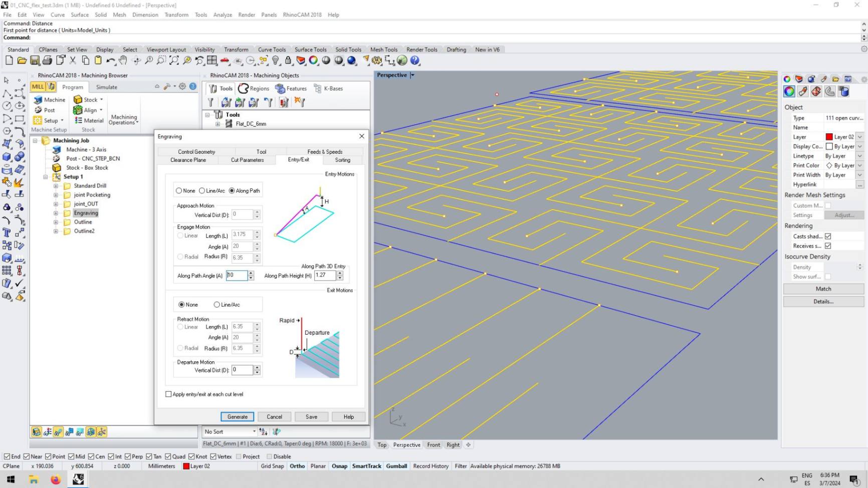The height and width of the screenshot is (488, 868).
Task: Click the Details... button
Action: click(823, 302)
